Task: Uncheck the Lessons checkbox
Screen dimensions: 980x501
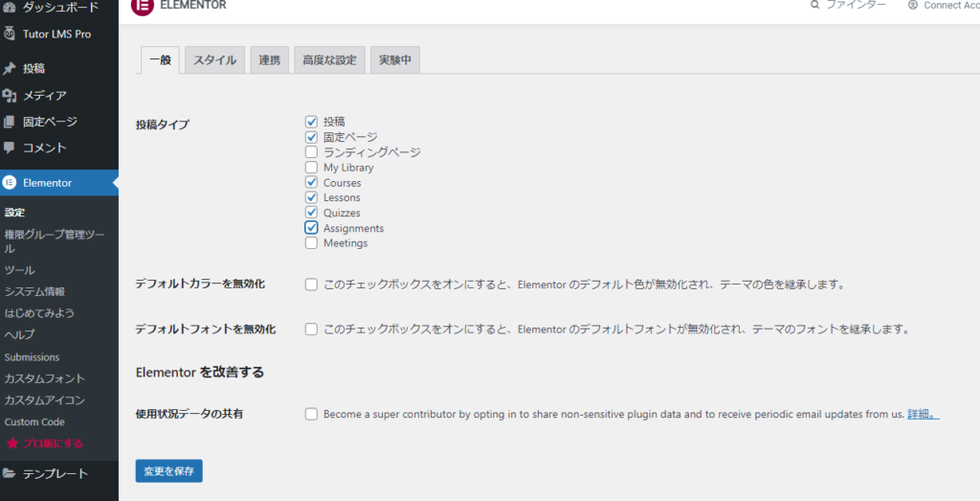Action: [311, 197]
